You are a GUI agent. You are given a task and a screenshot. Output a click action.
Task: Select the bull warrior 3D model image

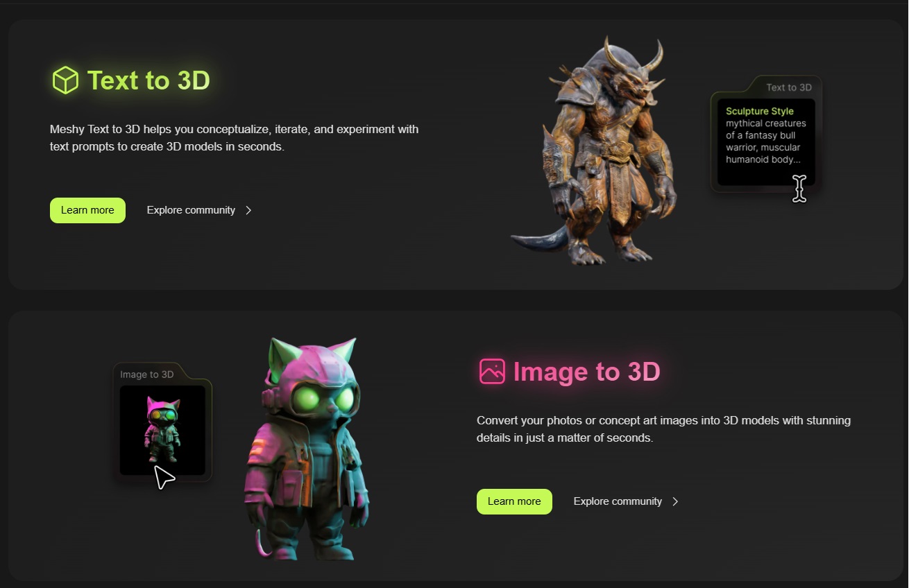click(595, 151)
